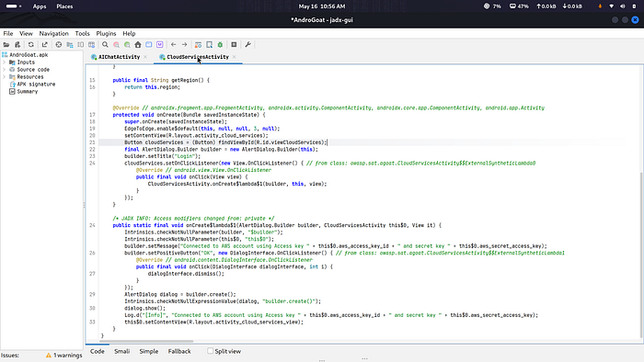
Task: Open the Tools menu
Action: [x=82, y=34]
